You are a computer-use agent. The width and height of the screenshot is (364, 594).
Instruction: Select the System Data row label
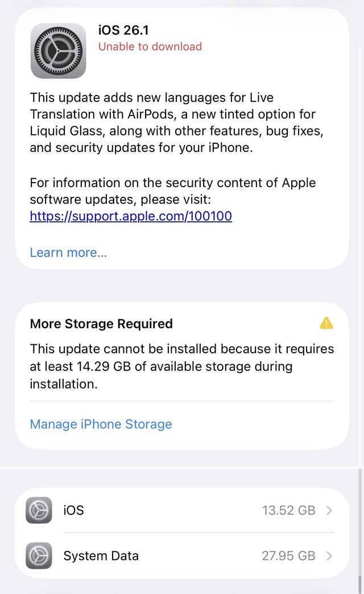coord(101,556)
